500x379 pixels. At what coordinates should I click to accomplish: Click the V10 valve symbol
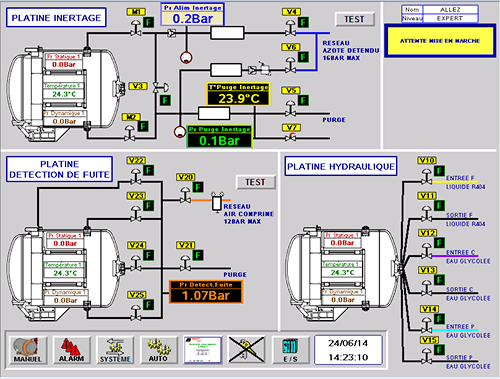pyautogui.click(x=426, y=177)
